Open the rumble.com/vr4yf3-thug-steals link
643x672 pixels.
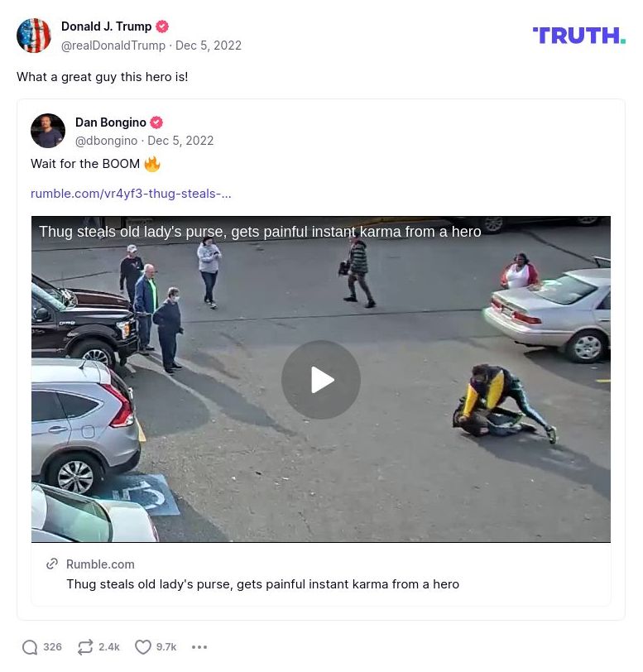click(131, 194)
